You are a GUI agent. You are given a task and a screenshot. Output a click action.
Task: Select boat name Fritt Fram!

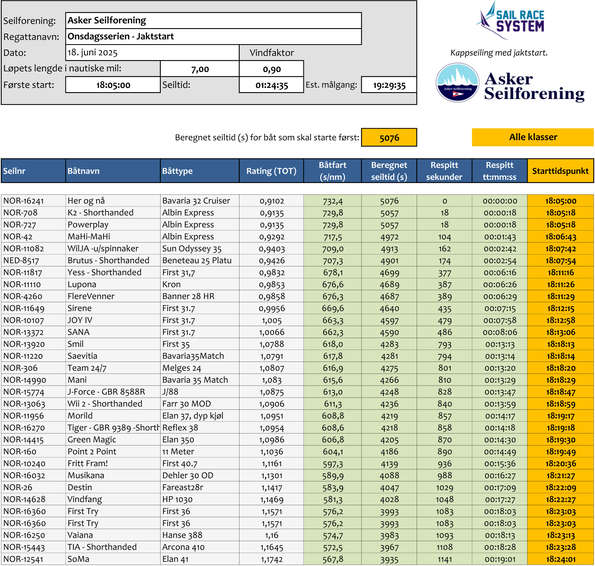coord(88,464)
